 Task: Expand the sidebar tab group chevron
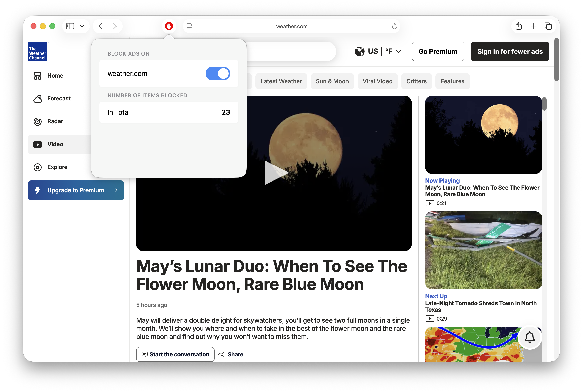click(82, 26)
